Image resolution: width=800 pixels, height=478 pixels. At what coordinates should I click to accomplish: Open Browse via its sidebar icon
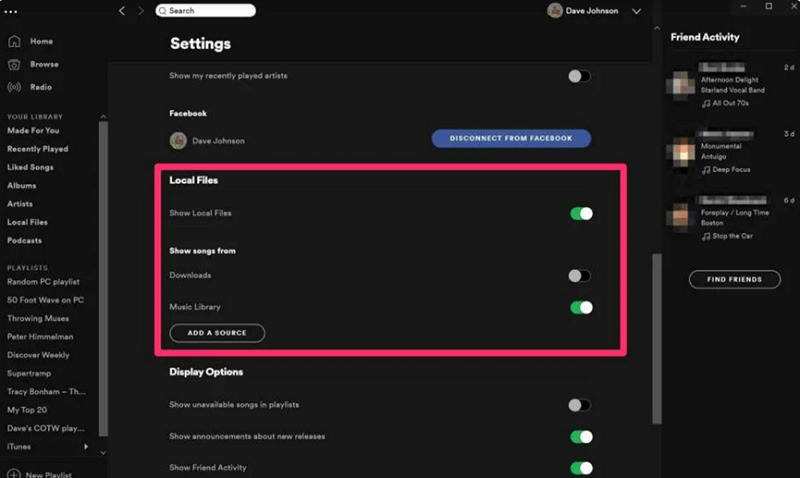(14, 64)
